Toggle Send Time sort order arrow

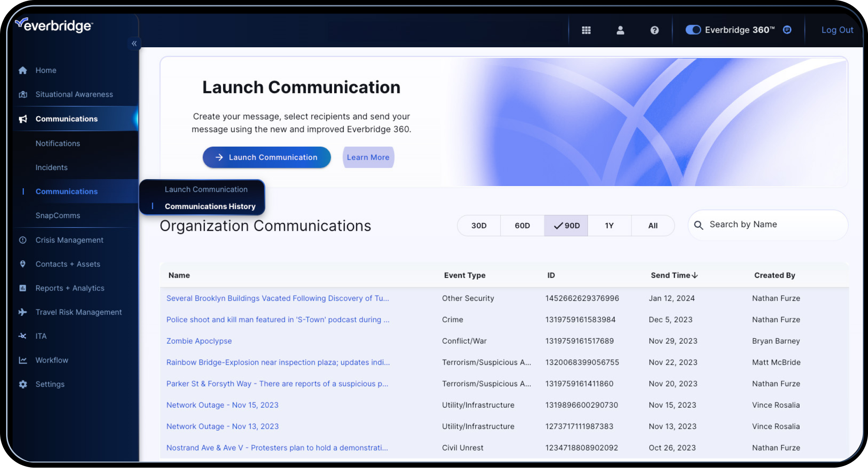coord(696,275)
